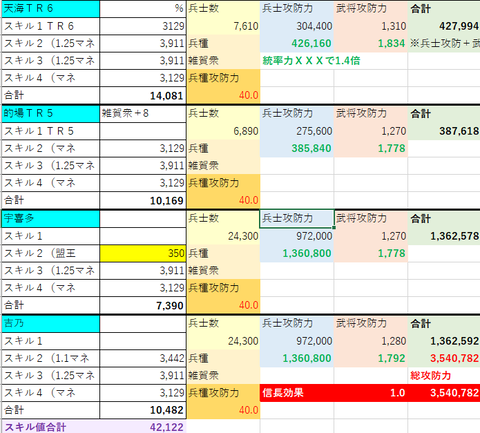Select the soldier count cell 7,610

[223, 26]
